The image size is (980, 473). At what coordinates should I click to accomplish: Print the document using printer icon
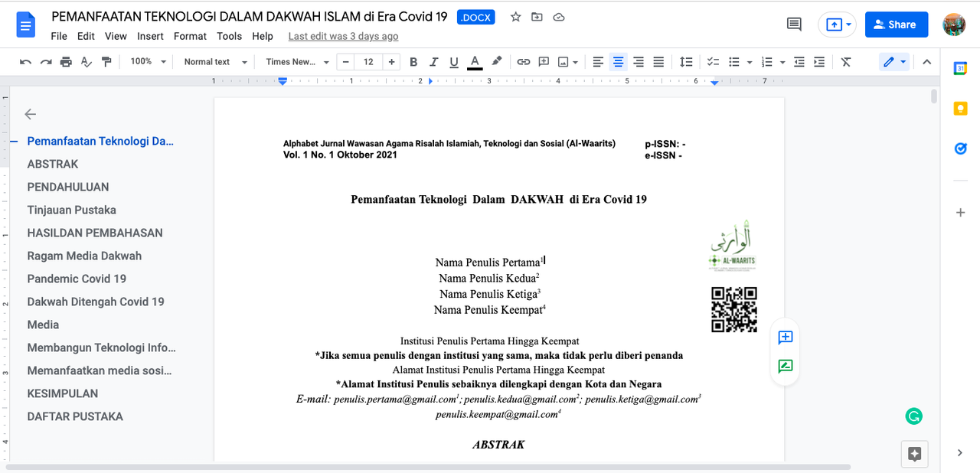[66, 62]
